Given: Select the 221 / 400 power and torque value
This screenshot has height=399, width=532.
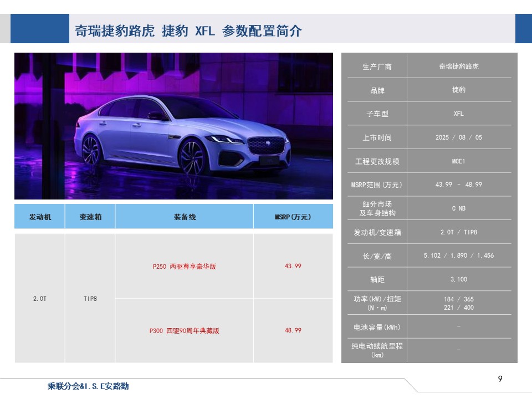Looking at the screenshot, I should click(x=459, y=308).
